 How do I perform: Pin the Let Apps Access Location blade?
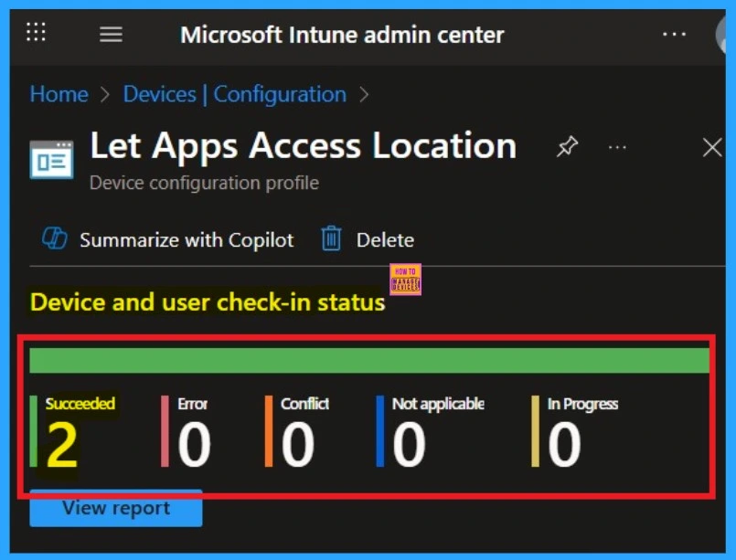(567, 147)
